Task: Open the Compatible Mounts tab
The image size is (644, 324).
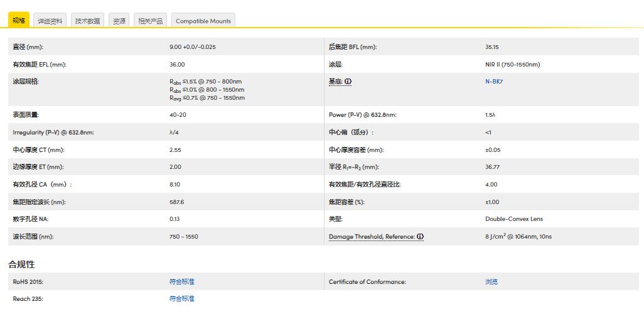Action: (x=203, y=21)
